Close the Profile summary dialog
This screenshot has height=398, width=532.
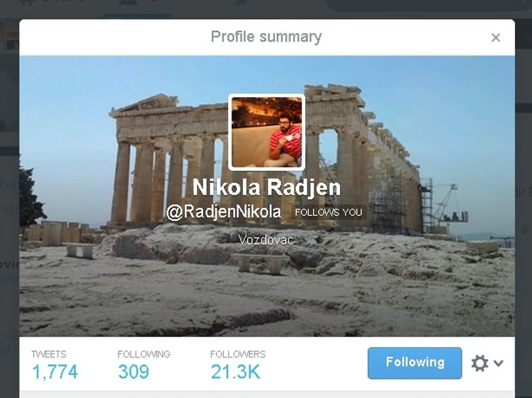496,38
